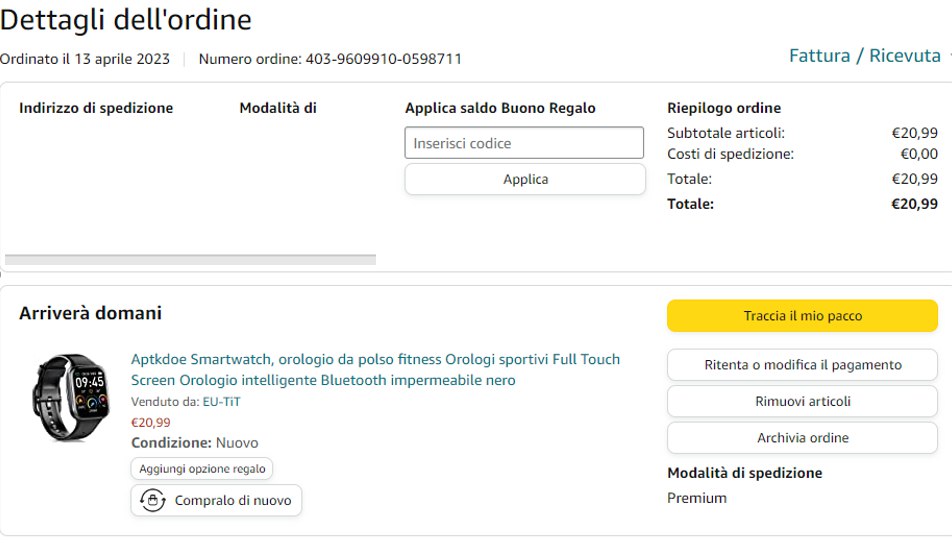Click the Inserisci codice gift card field

(x=524, y=143)
